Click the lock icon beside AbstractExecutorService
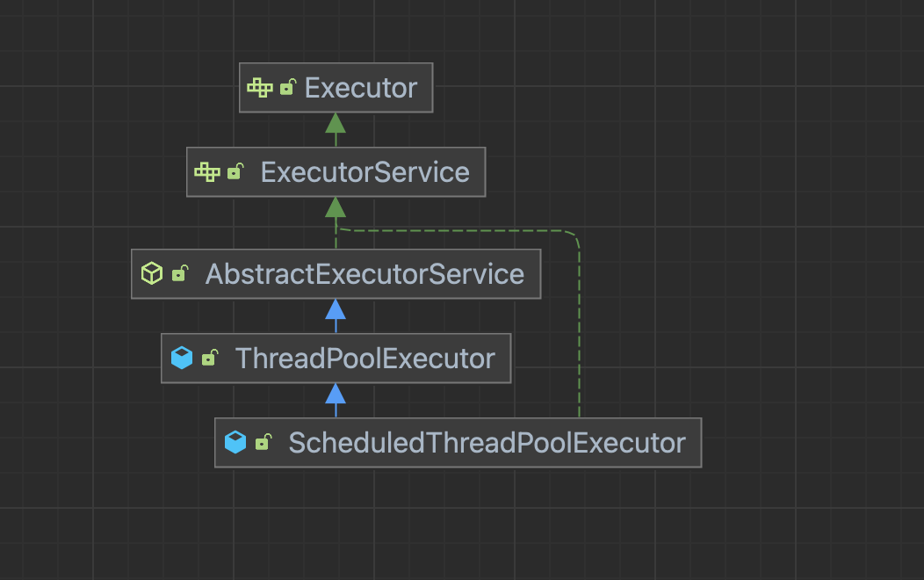This screenshot has width=924, height=580. point(179,274)
